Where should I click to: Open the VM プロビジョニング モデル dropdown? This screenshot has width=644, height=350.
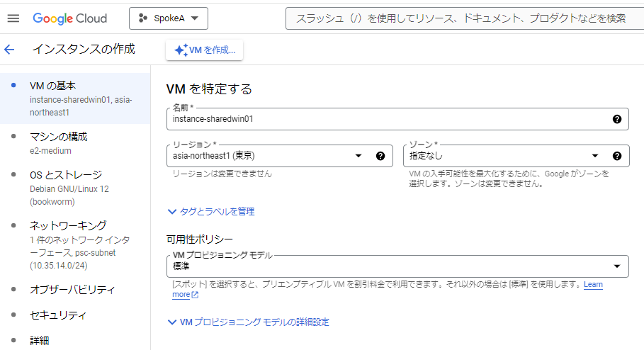(x=616, y=266)
